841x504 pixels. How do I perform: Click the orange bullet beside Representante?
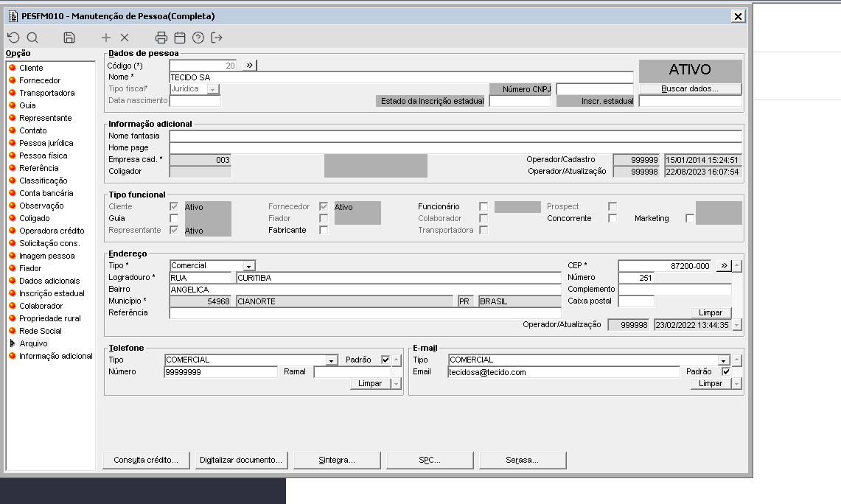(13, 117)
